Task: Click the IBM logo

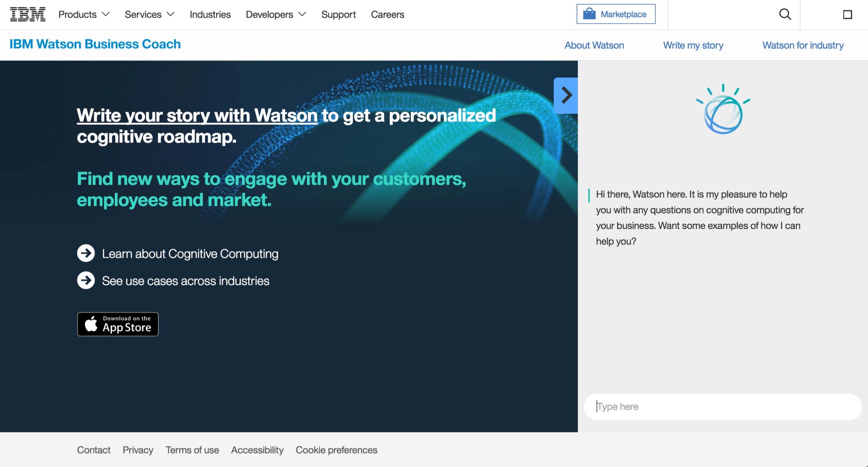Action: pos(28,14)
